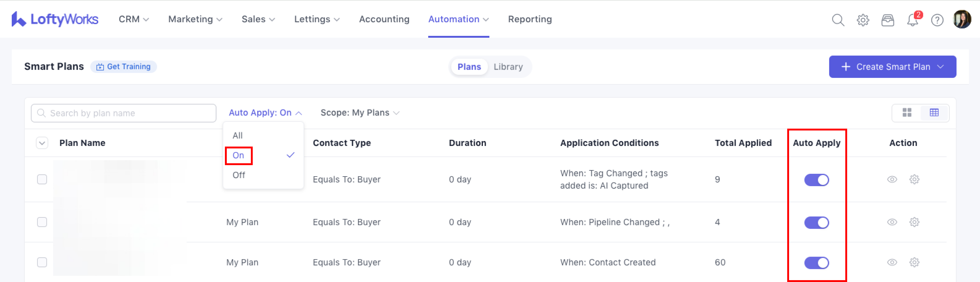
Task: Open the notifications bell
Action: (x=912, y=20)
